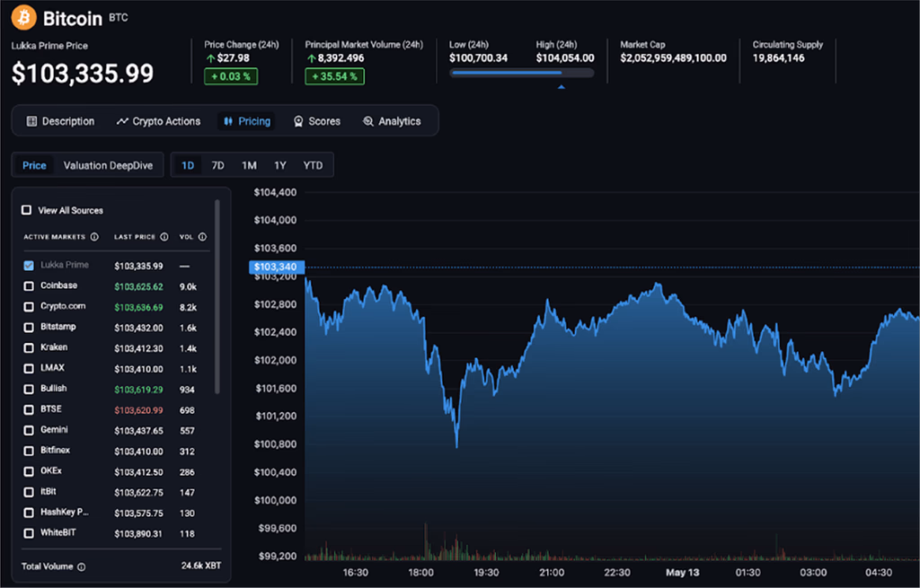Screen dimensions: 920x588
Task: Click the Analytics magnifier icon
Action: coord(367,121)
